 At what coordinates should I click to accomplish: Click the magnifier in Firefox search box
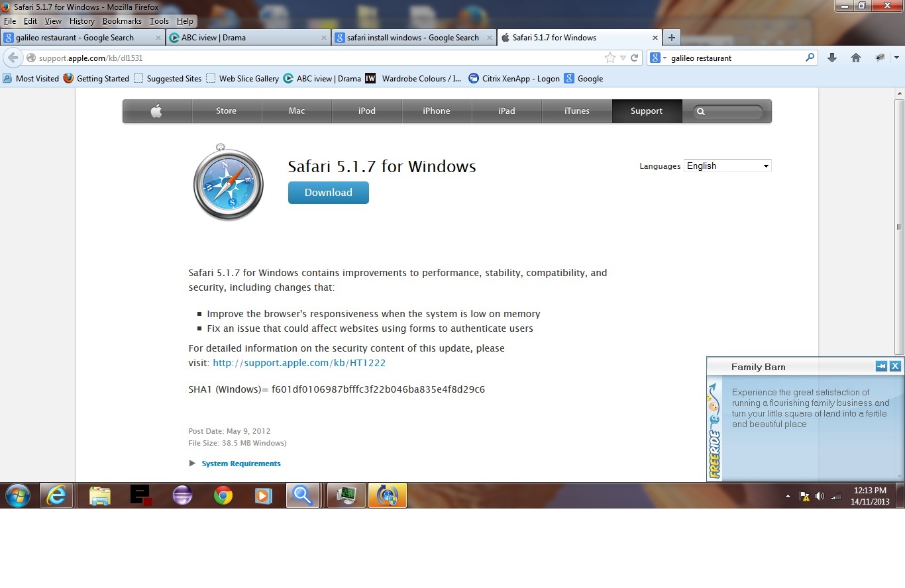pos(810,58)
